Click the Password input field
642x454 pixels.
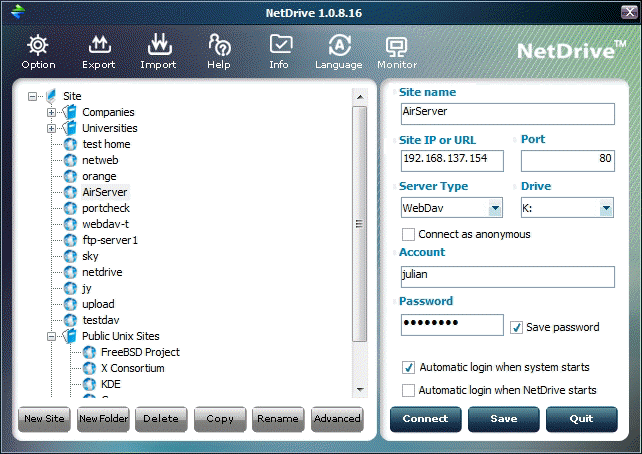452,325
